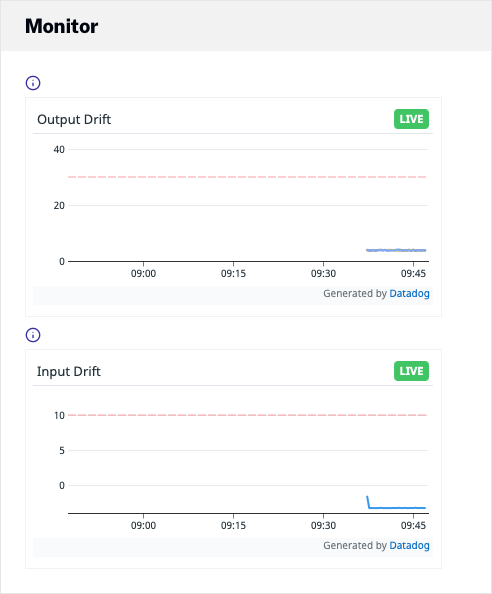The image size is (492, 594).
Task: Click the 5 label on Input Drift y-axis
Action: tap(62, 450)
